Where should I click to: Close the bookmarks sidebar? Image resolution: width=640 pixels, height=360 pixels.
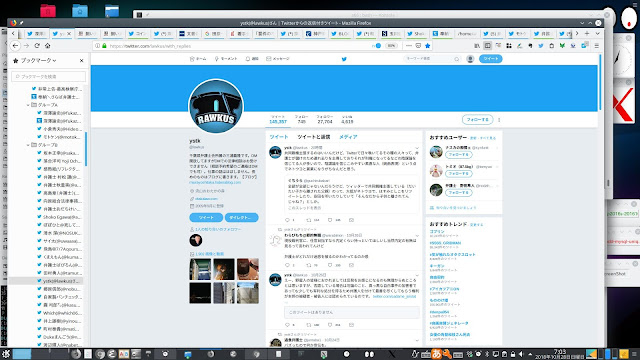tap(82, 60)
